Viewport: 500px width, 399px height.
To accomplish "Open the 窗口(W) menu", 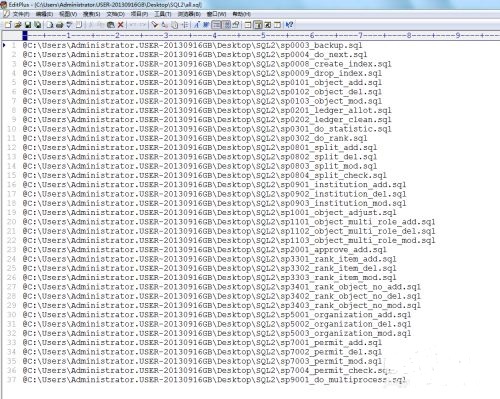I will point(216,14).
